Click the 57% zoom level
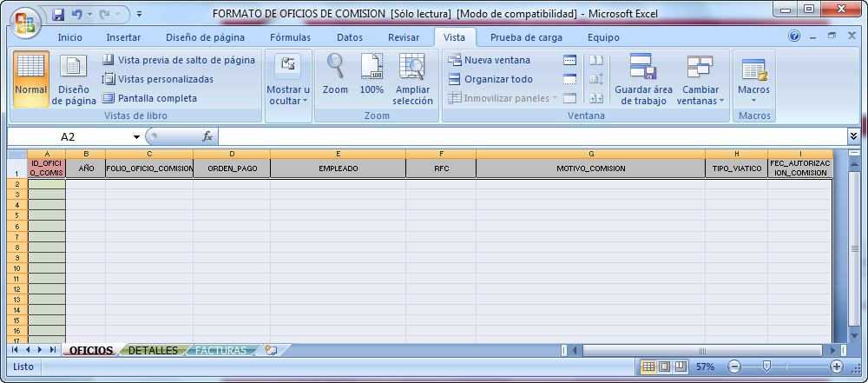Image resolution: width=868 pixels, height=383 pixels. pos(705,366)
